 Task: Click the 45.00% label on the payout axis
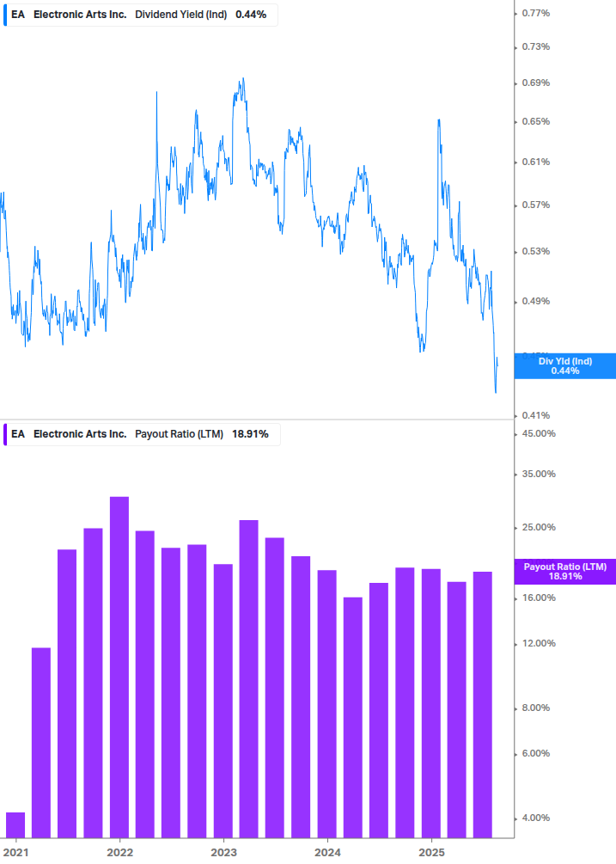point(539,433)
